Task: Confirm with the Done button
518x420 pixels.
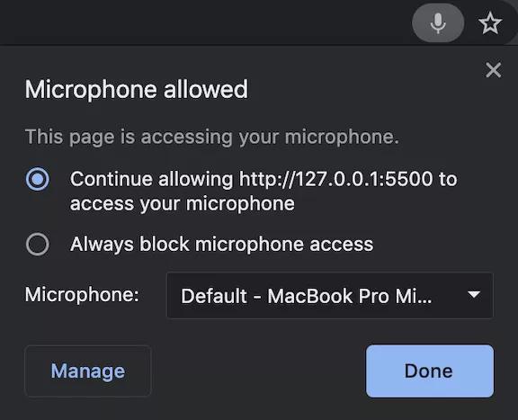Action: tap(430, 371)
